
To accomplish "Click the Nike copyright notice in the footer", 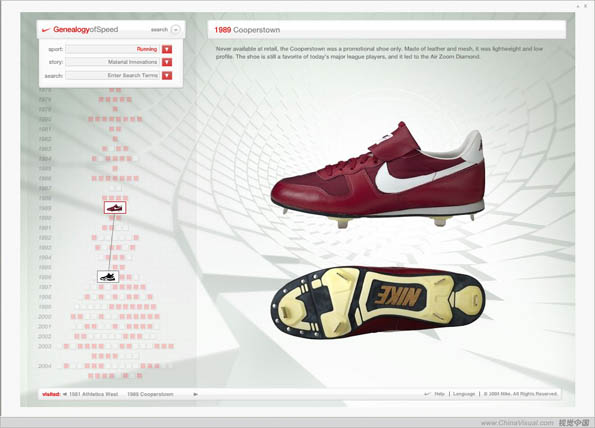I will [520, 394].
